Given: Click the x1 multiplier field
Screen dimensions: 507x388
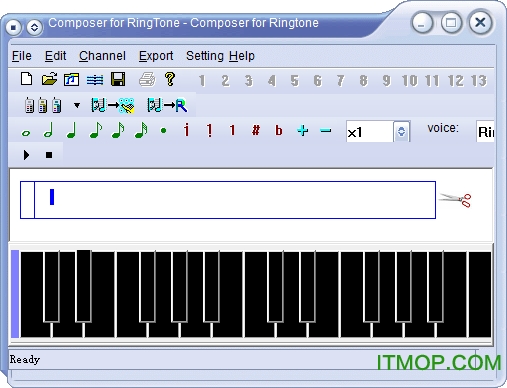Looking at the screenshot, I should coord(370,132).
